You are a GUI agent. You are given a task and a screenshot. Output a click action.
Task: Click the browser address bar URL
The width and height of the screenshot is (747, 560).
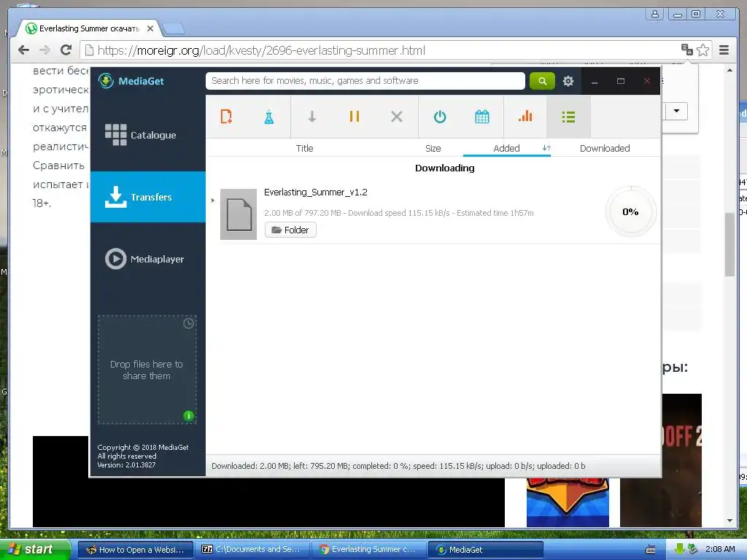pos(261,50)
